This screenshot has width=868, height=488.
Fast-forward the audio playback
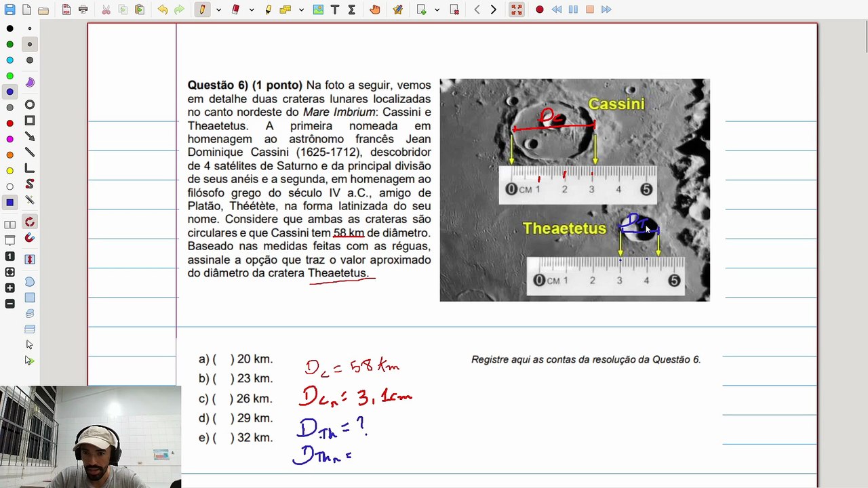(x=606, y=9)
